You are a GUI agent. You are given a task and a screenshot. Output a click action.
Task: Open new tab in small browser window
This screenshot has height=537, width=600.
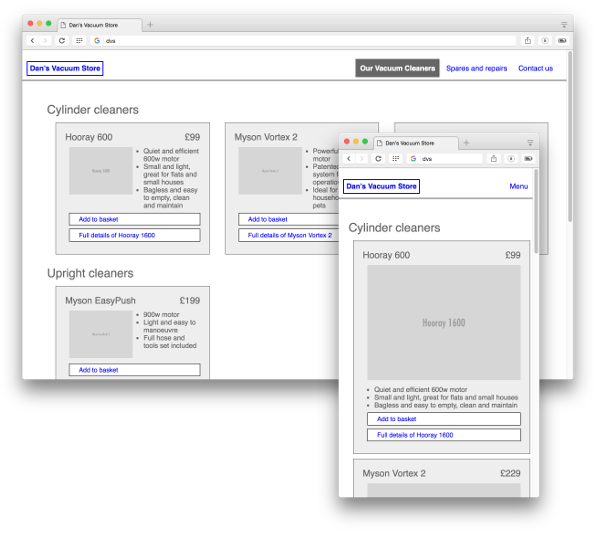tap(466, 143)
